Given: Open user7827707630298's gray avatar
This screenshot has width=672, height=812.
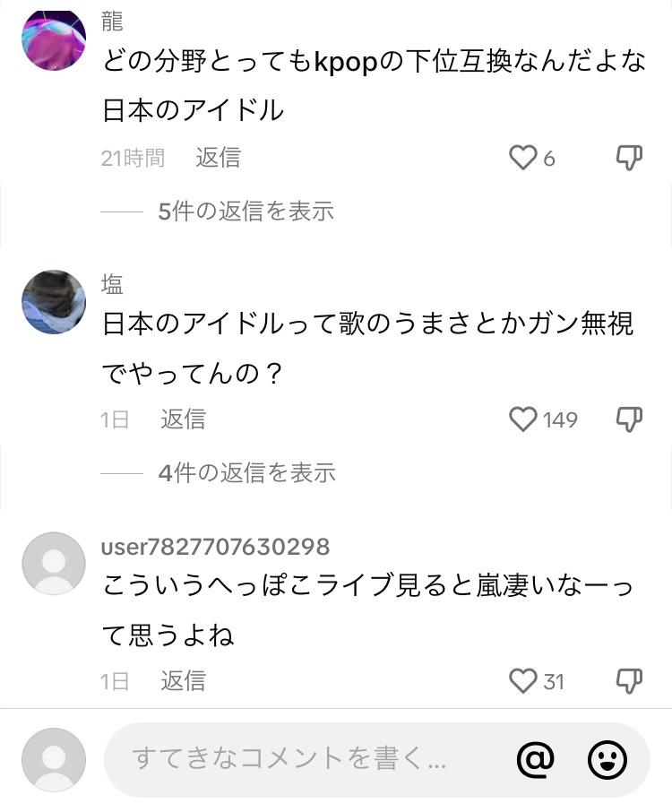Looking at the screenshot, I should 54,563.
